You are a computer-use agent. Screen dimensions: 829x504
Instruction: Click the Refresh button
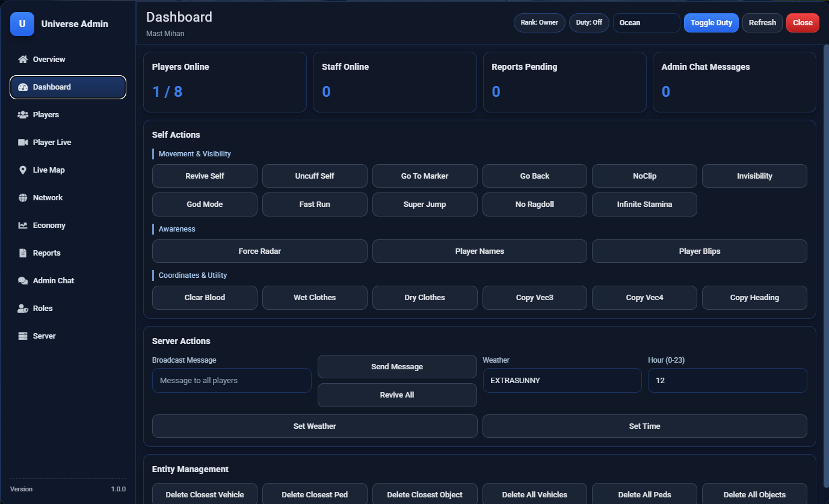point(762,23)
